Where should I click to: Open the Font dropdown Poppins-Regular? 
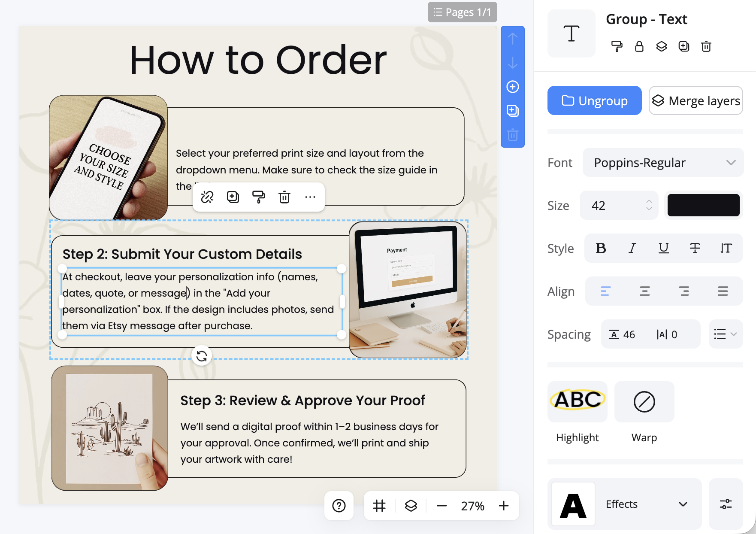(663, 163)
